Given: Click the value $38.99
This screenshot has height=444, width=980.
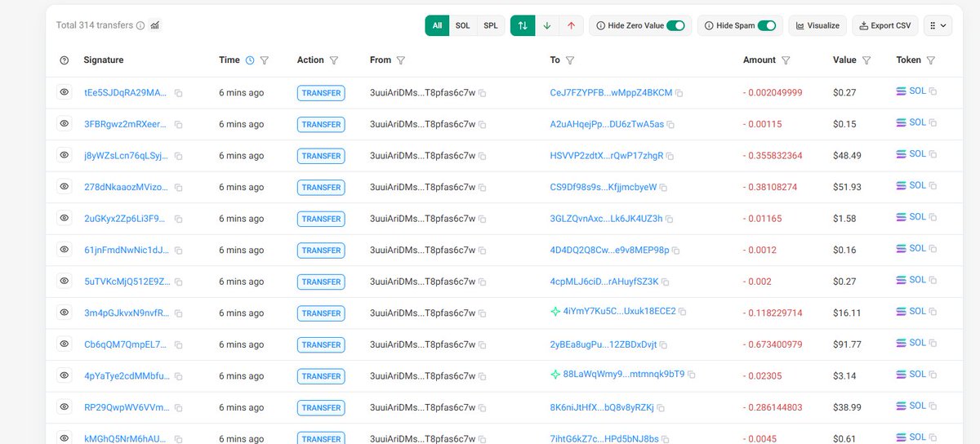Looking at the screenshot, I should click(x=844, y=406).
